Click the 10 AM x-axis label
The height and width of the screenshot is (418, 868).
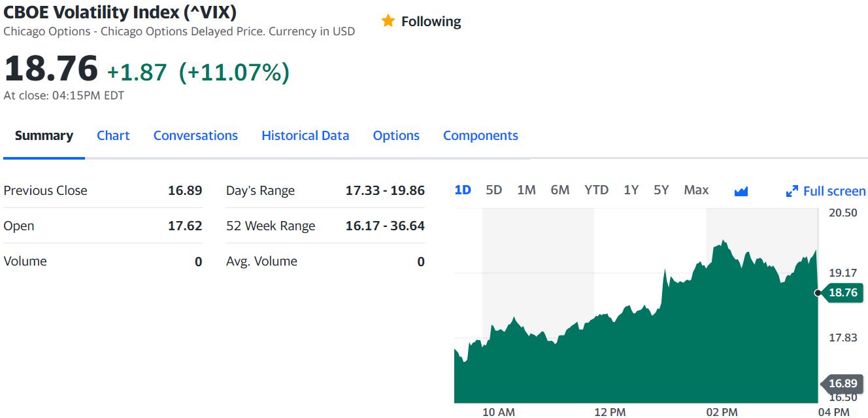(x=499, y=412)
